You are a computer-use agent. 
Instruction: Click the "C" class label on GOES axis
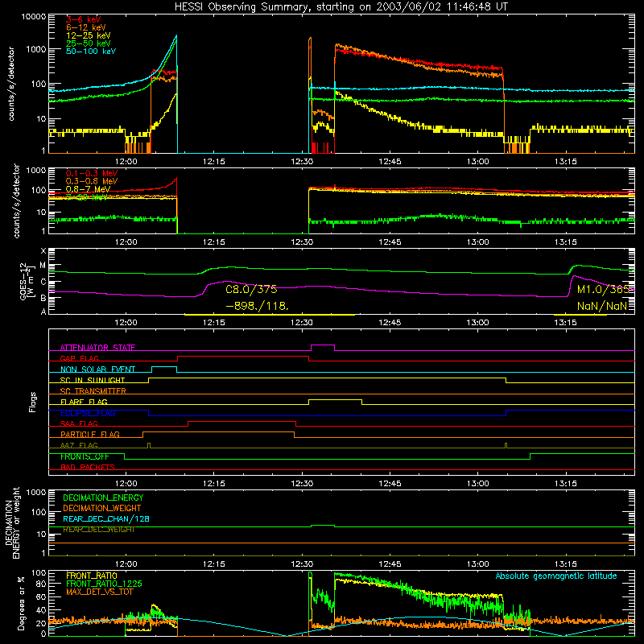point(43,282)
